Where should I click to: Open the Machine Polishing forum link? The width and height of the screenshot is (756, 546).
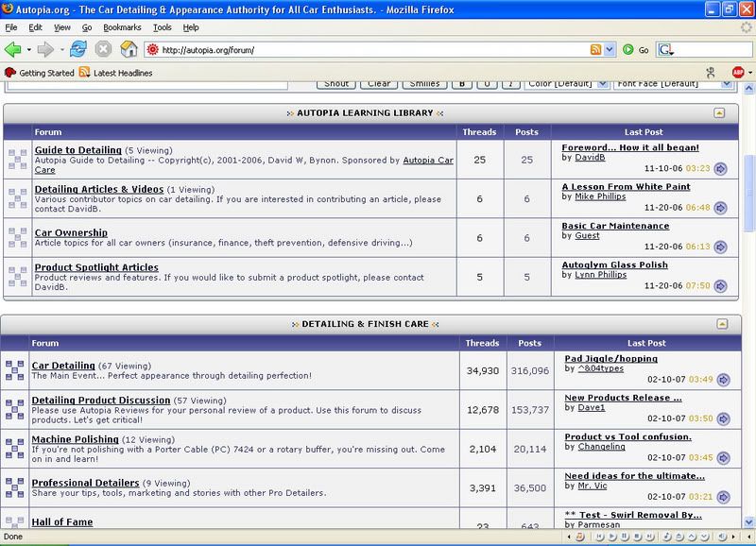(x=76, y=439)
